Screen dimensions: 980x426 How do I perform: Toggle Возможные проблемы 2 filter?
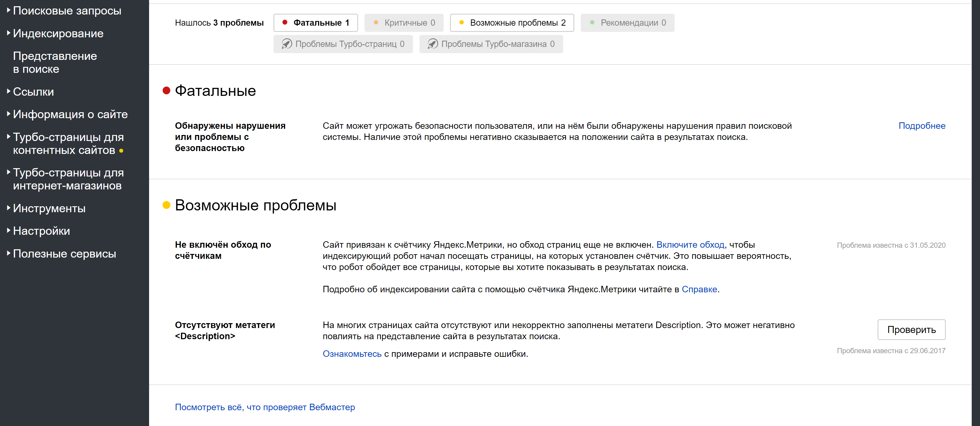512,23
